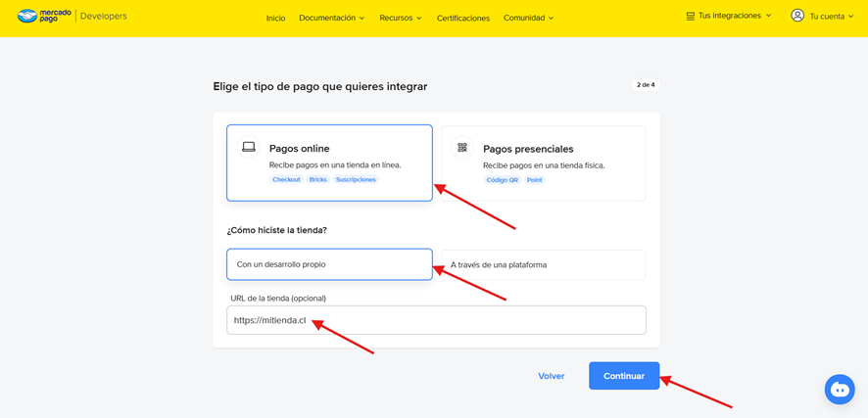Click the user account avatar icon

797,16
